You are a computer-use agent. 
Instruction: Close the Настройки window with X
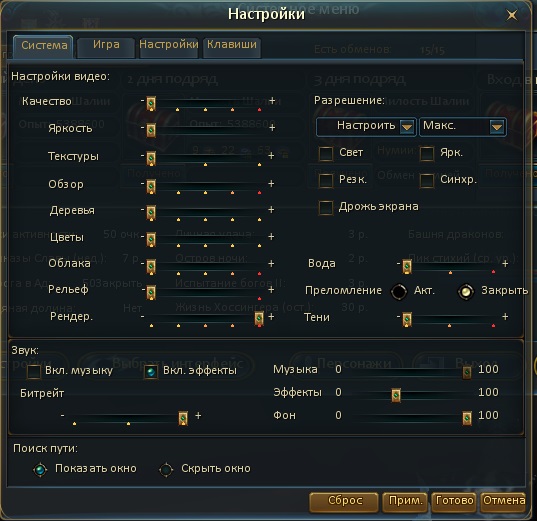click(x=512, y=15)
